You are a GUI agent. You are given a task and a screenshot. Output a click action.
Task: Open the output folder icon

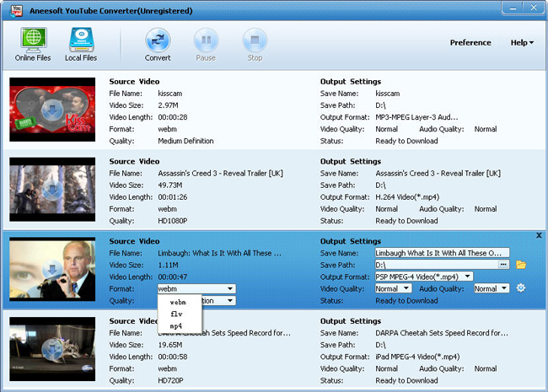point(521,265)
